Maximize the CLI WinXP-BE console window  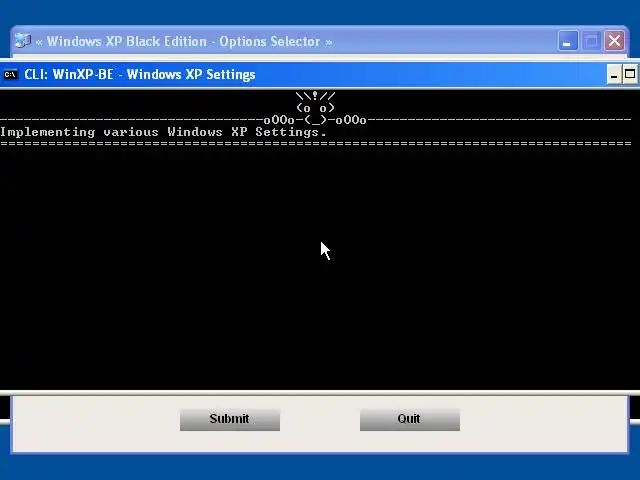[630, 75]
